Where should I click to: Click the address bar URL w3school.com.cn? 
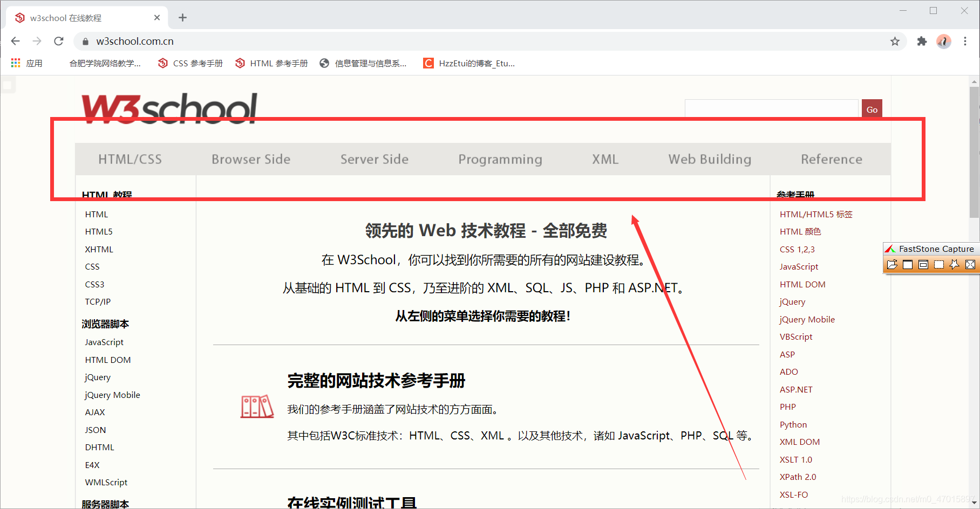pyautogui.click(x=135, y=42)
